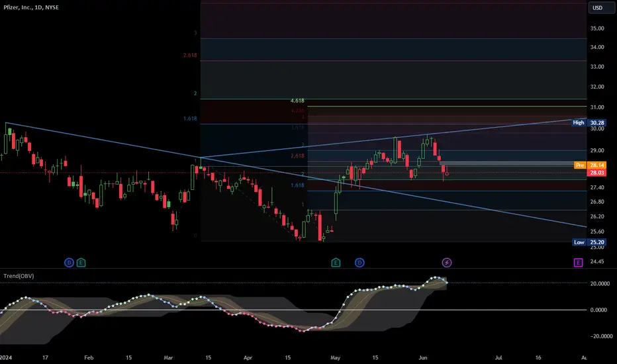
Task: Click the May label on time axis
Action: (x=335, y=357)
